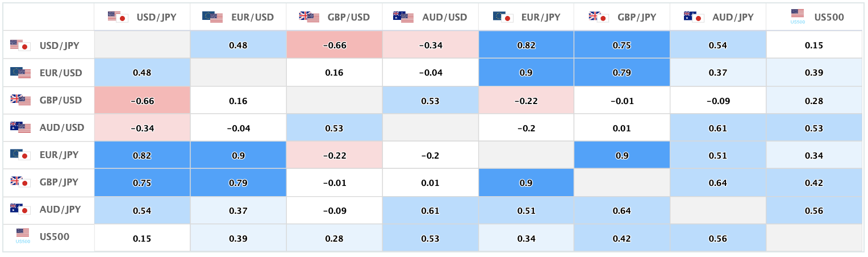Click the 0.28 cell in US500 column
Screen dimensions: 868x257
click(x=814, y=100)
